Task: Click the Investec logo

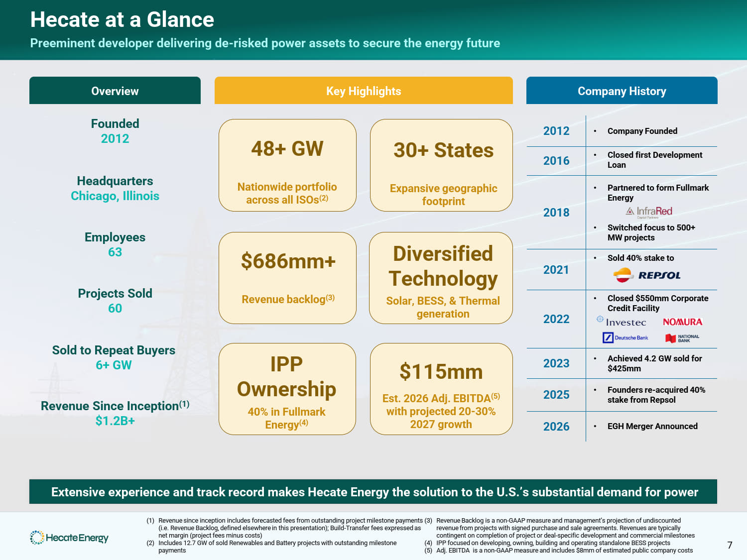Action: (x=622, y=322)
